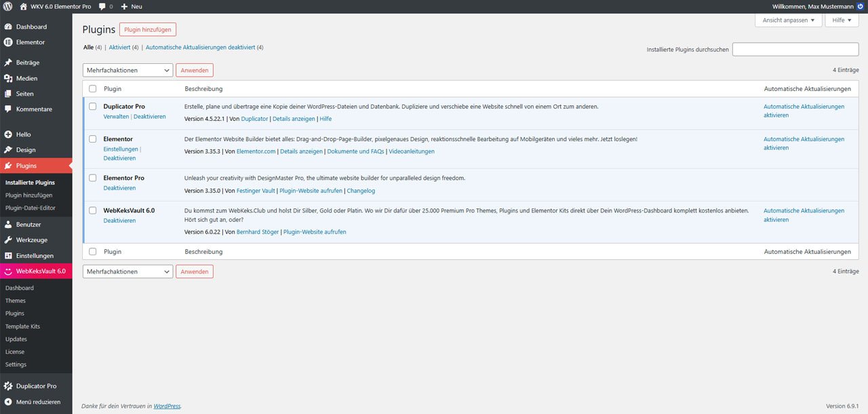Collapse menu with Menü reduzieren icon
The image size is (868, 414).
(8, 402)
